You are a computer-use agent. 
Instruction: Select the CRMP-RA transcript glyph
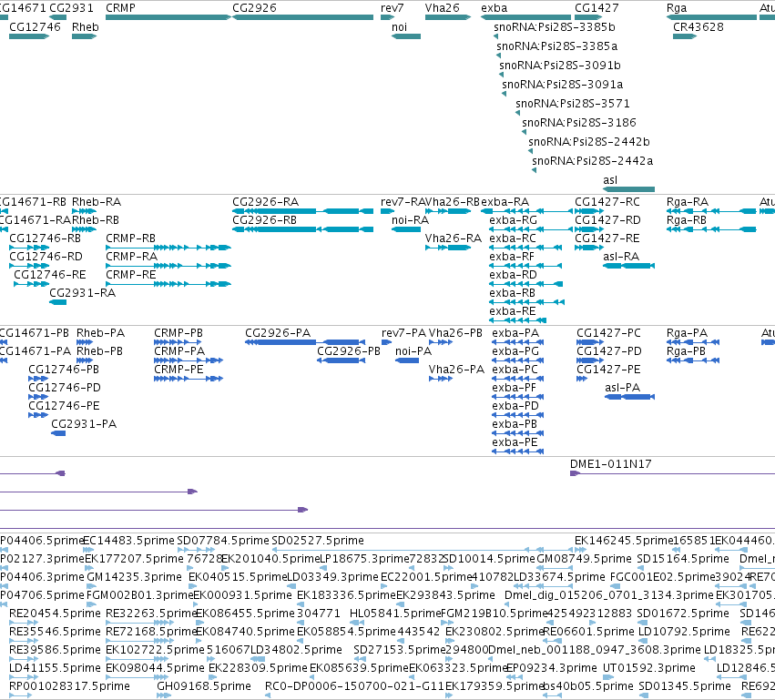point(168,266)
